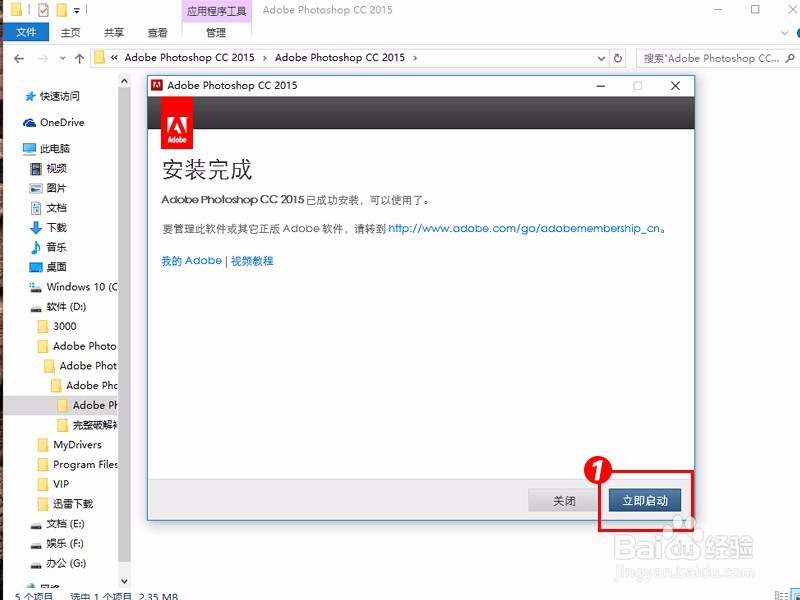Open the address bar path dropdown arrow

tap(599, 57)
